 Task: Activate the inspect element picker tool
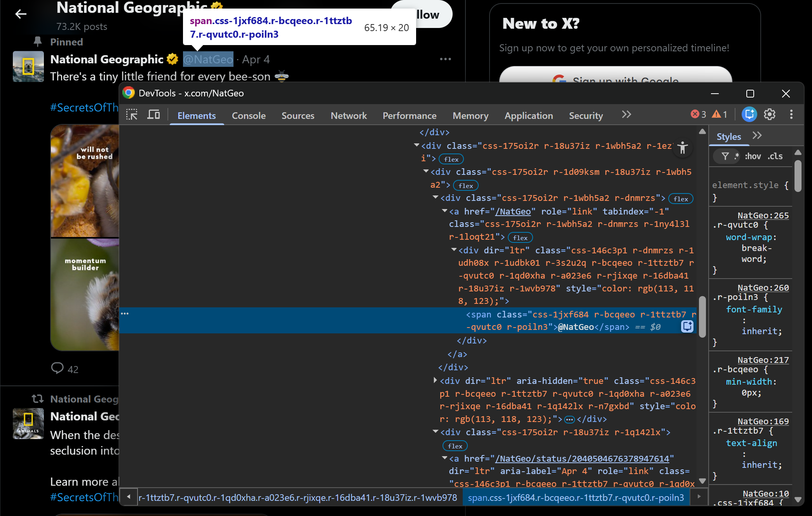(132, 115)
